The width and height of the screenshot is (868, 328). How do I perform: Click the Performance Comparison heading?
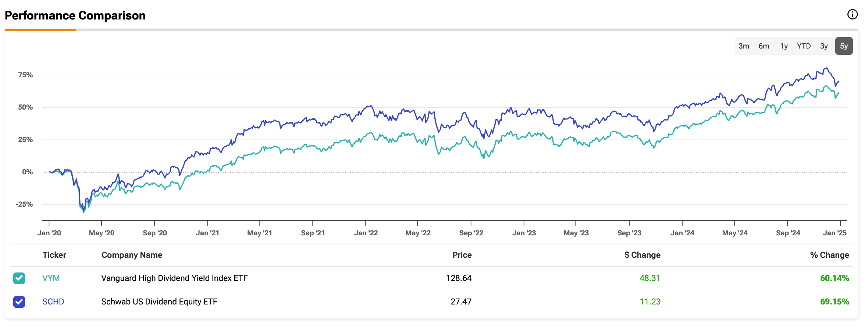pyautogui.click(x=75, y=15)
